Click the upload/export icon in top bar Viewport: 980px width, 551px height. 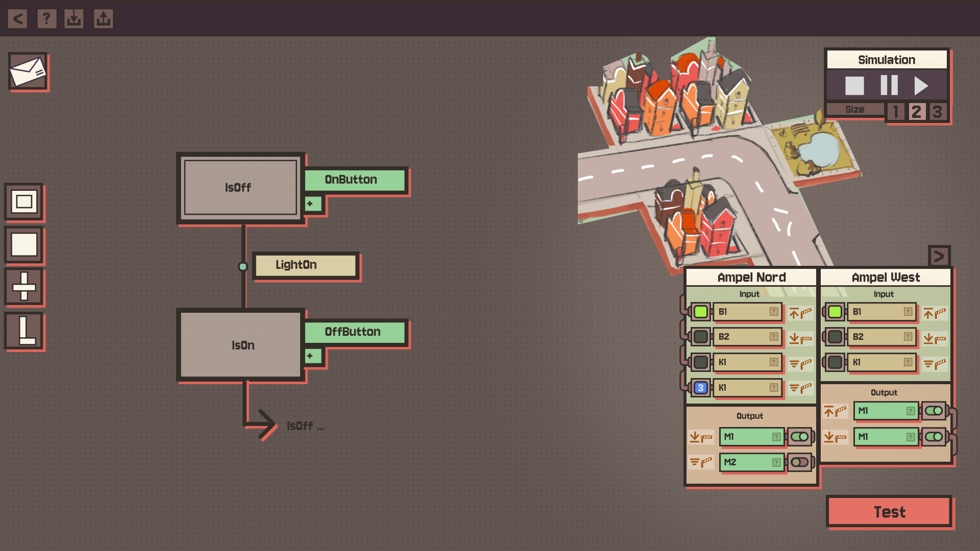103,19
